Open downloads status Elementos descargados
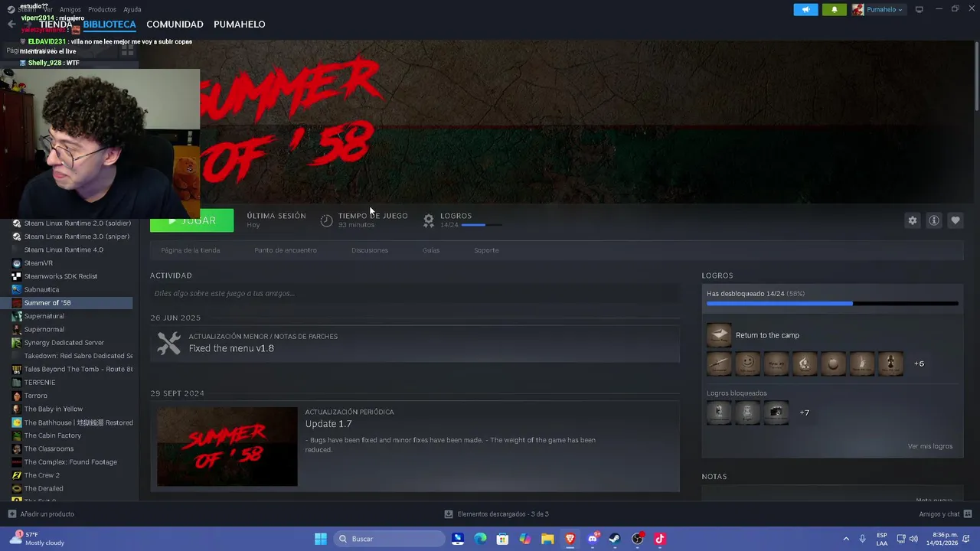The image size is (980, 551). pos(496,514)
